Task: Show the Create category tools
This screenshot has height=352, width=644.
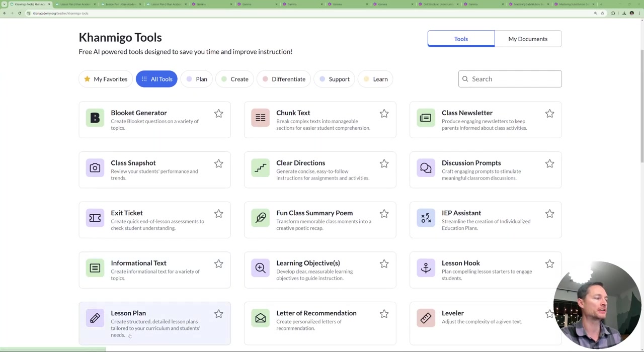Action: [x=235, y=79]
